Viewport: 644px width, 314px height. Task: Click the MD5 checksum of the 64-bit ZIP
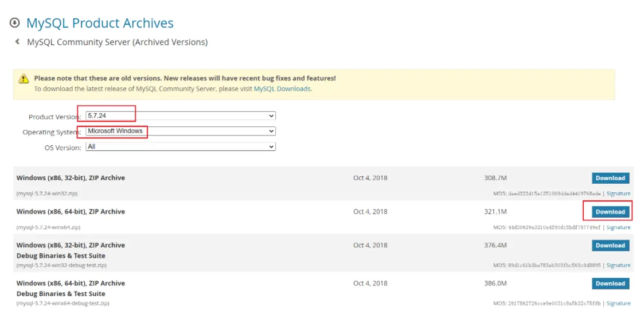(x=547, y=227)
